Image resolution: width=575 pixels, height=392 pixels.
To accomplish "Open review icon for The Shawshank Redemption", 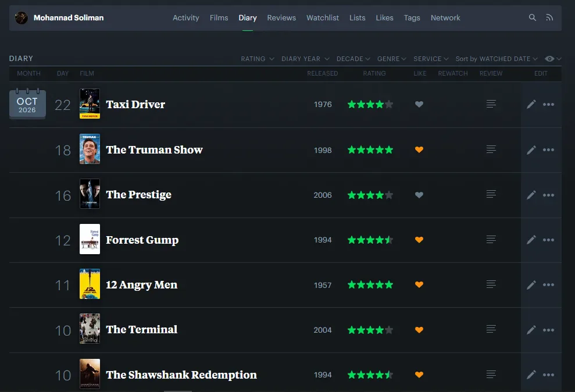I will (491, 375).
